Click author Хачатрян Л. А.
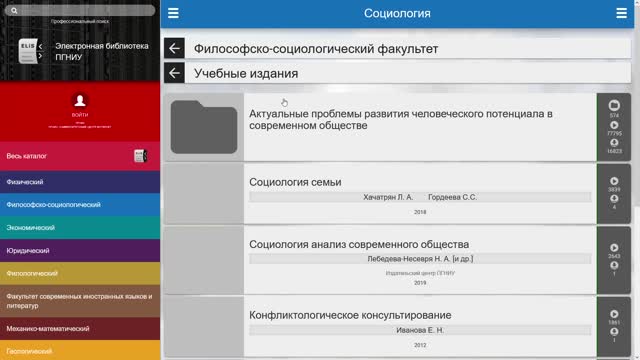Viewport: 640px width, 360px height. [388, 197]
